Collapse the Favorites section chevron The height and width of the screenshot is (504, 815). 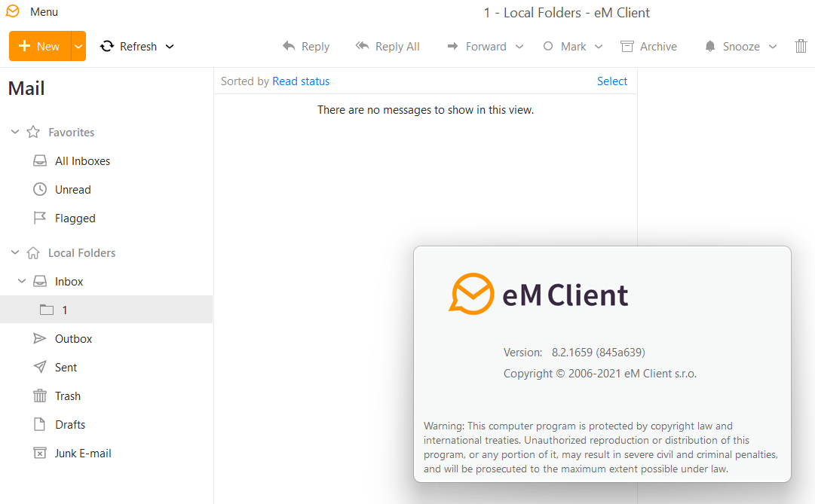[x=15, y=132]
